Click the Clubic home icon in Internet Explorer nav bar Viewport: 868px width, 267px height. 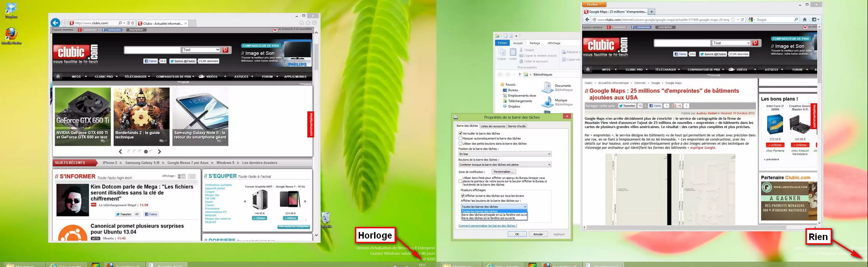[58, 76]
